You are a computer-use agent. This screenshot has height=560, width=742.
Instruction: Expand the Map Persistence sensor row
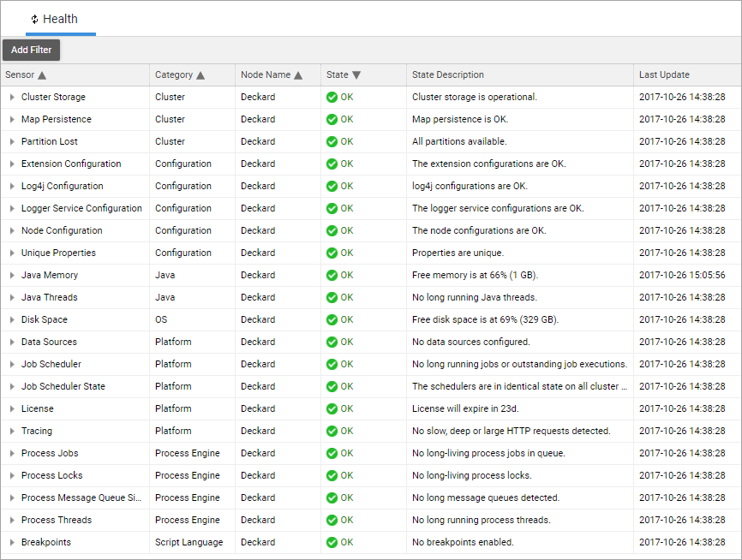12,119
